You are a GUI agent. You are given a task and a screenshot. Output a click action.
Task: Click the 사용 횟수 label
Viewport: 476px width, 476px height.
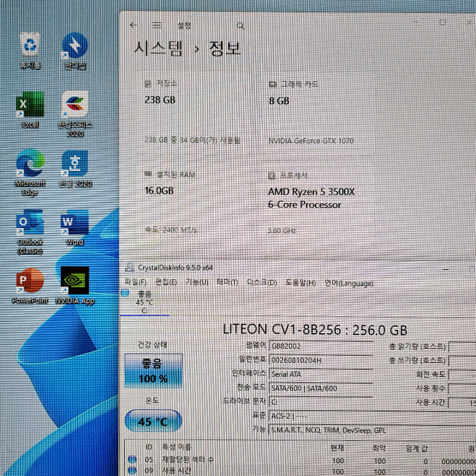pyautogui.click(x=430, y=388)
